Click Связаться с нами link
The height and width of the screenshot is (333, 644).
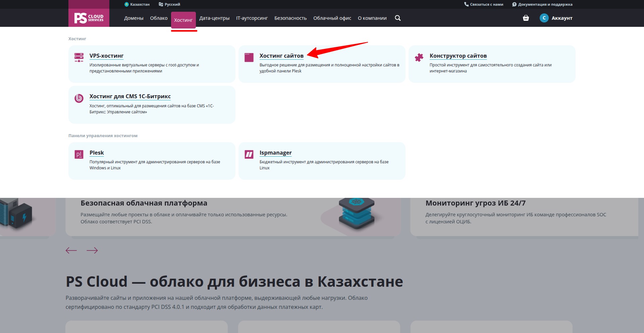coord(484,4)
